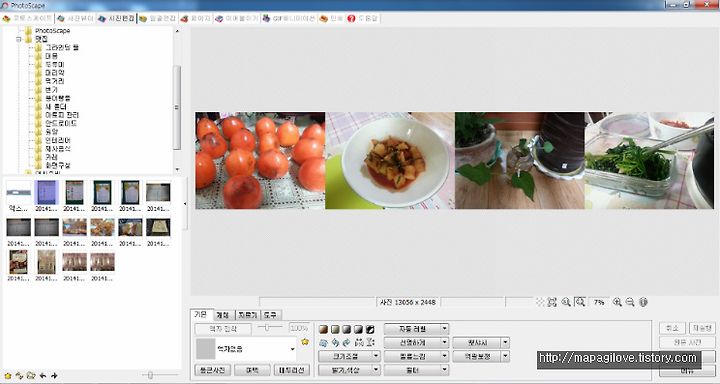The height and width of the screenshot is (384, 720).
Task: Open the 선명하게 dropdown arrow
Action: [444, 343]
